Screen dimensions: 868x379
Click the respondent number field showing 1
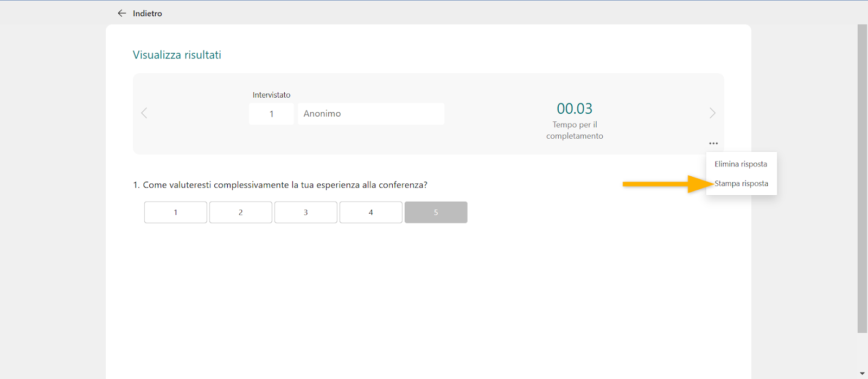pos(271,114)
